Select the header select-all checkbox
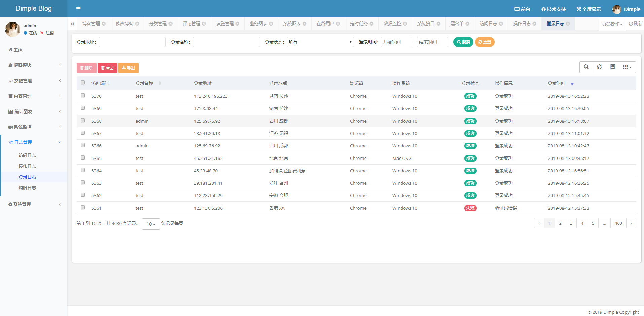Image resolution: width=644 pixels, height=316 pixels. click(83, 82)
